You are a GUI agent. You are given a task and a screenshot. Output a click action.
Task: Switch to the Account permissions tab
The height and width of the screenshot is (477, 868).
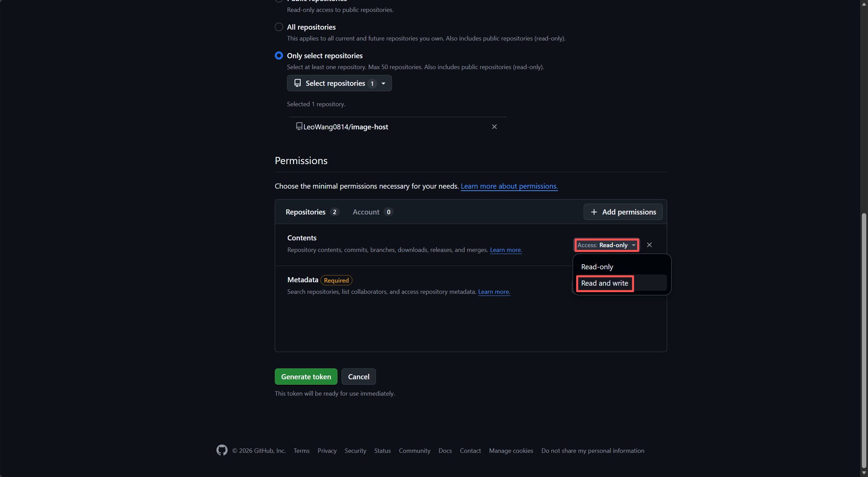click(x=365, y=212)
